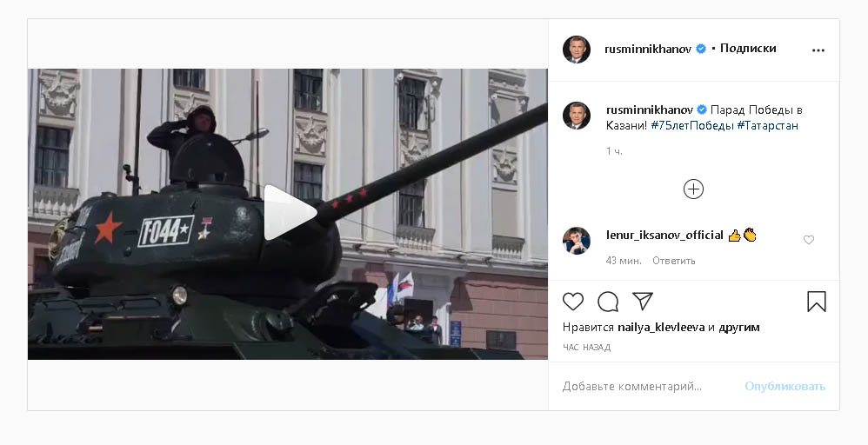
Task: Click Опубликовать to post comment
Action: point(785,386)
